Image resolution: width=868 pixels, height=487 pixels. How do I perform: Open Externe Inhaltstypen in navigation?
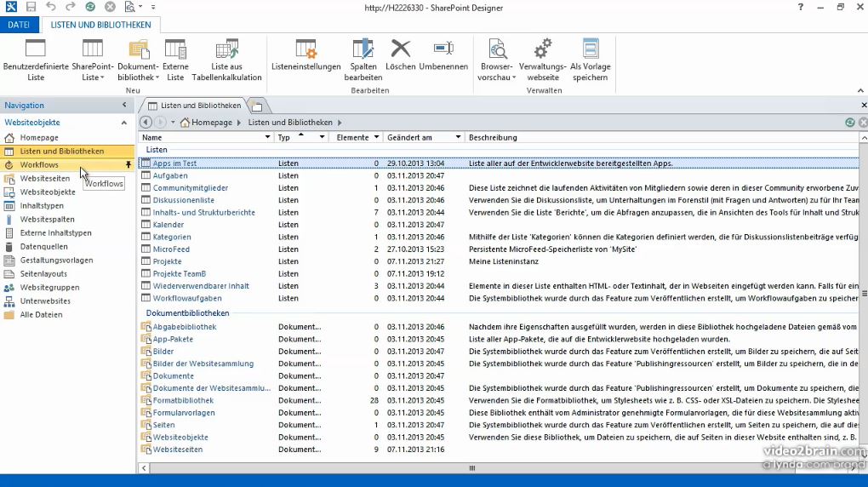point(55,232)
